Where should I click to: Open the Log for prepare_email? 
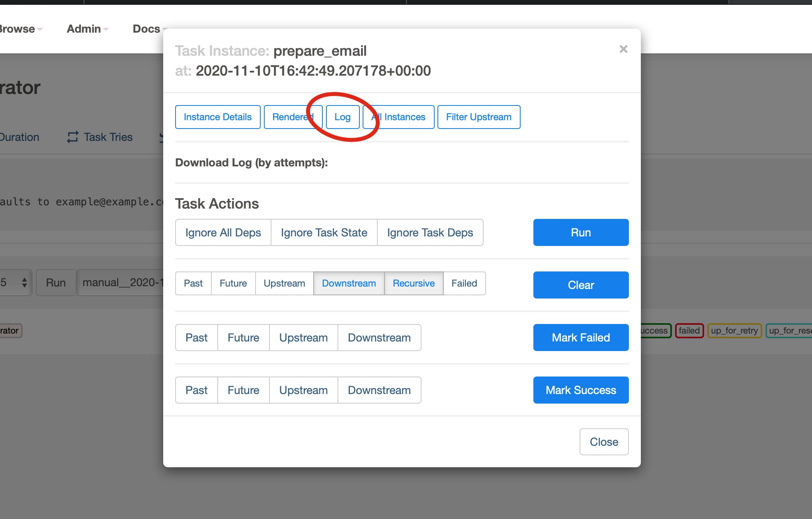click(343, 117)
